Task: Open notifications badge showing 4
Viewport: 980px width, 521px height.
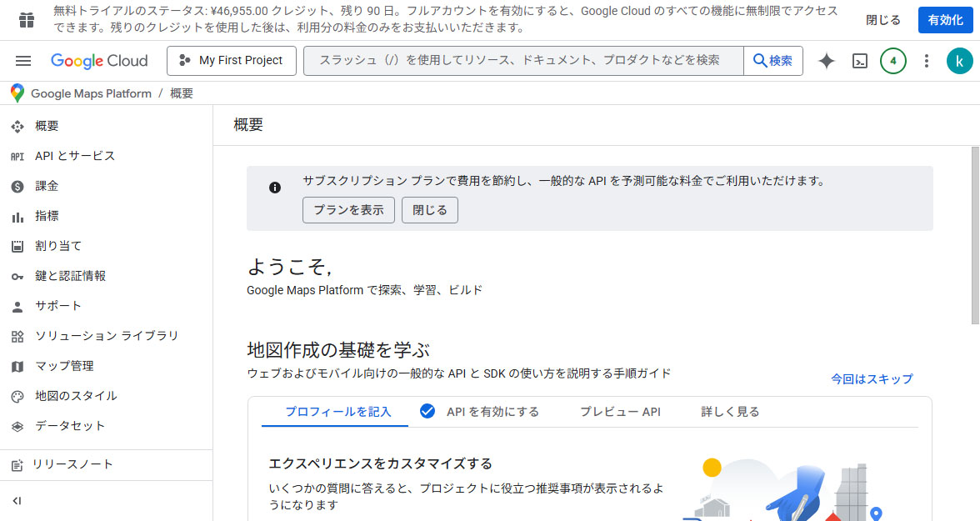Action: pyautogui.click(x=893, y=61)
